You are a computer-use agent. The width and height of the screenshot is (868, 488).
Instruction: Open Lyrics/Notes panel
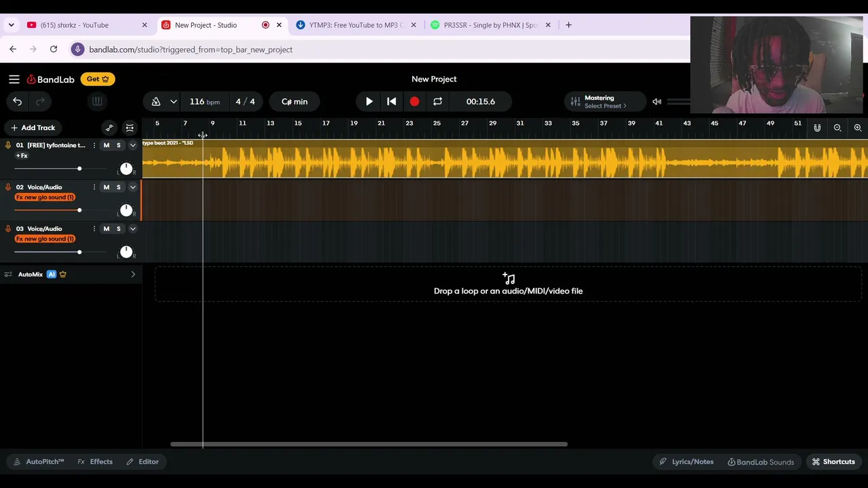[x=686, y=462]
